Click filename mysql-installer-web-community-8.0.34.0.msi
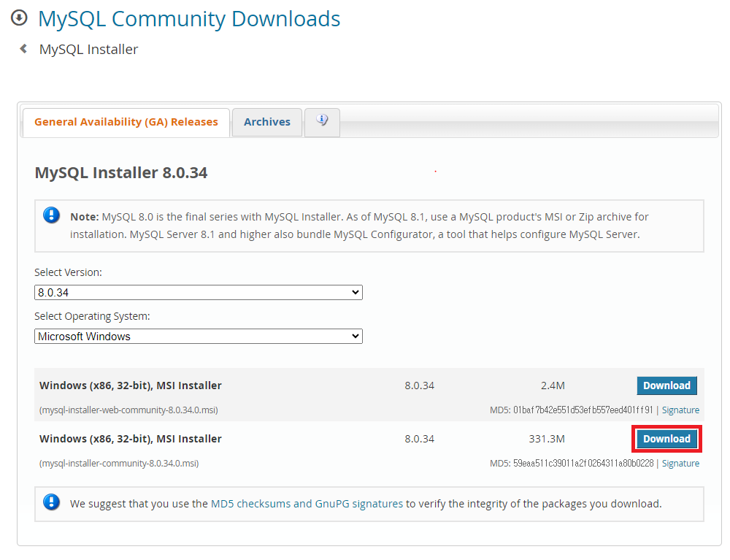 click(x=128, y=410)
